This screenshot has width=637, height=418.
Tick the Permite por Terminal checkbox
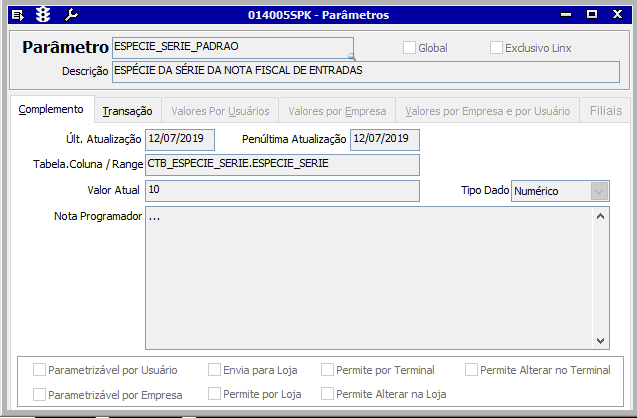pyautogui.click(x=327, y=370)
